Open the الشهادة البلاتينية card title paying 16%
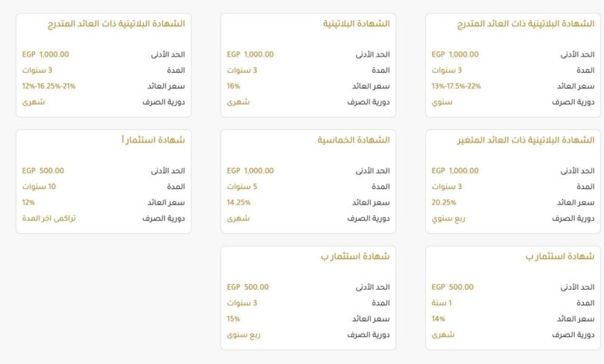This screenshot has width=604, height=364. pyautogui.click(x=356, y=24)
